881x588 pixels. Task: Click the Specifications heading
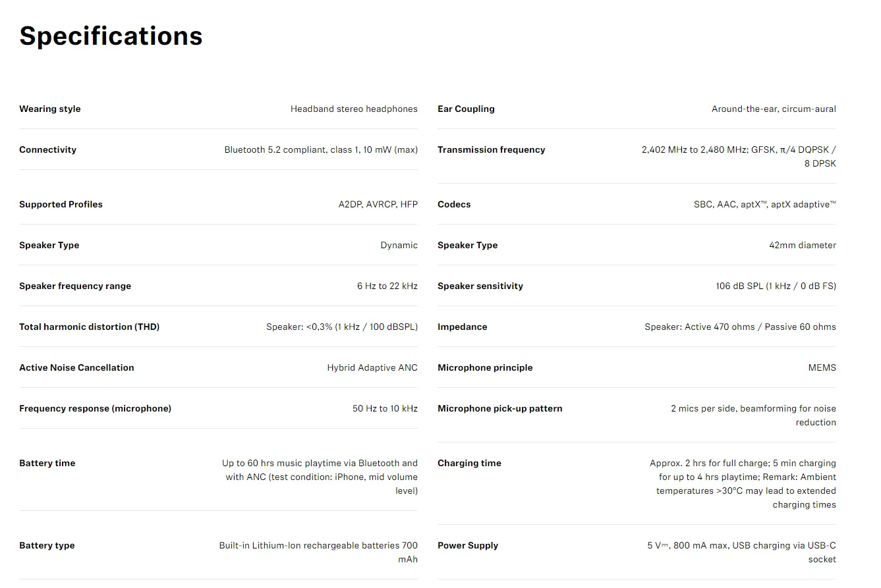(111, 36)
